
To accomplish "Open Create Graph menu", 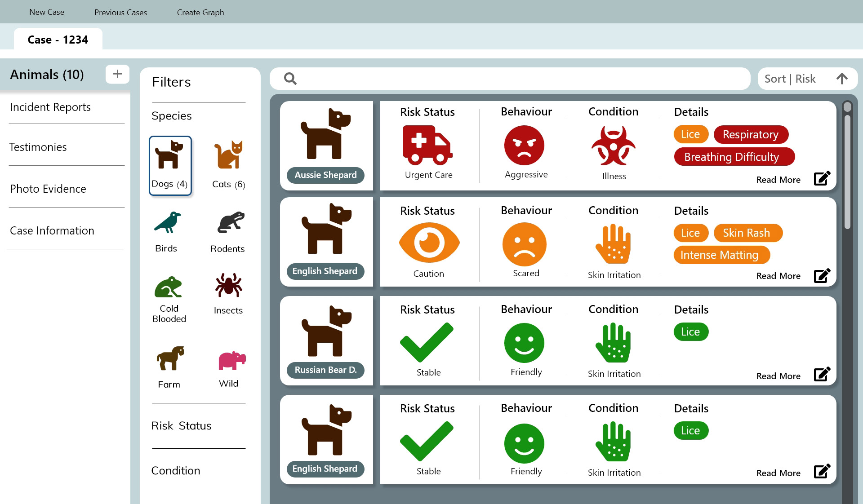I will coord(200,12).
